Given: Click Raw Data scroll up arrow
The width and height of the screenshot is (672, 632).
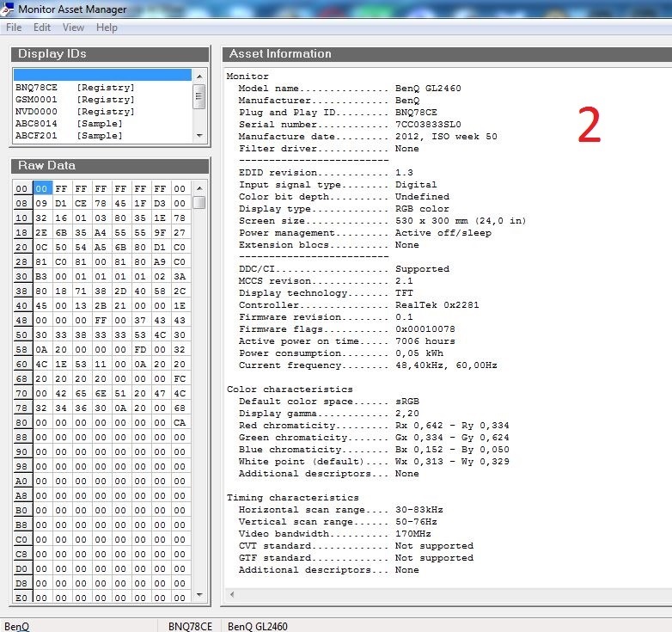Looking at the screenshot, I should [x=199, y=188].
